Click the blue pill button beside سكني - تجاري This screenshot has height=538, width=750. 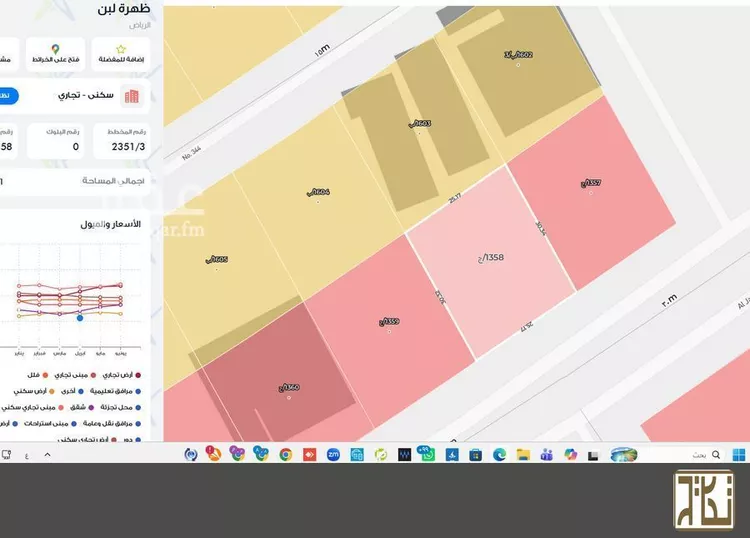click(x=9, y=96)
